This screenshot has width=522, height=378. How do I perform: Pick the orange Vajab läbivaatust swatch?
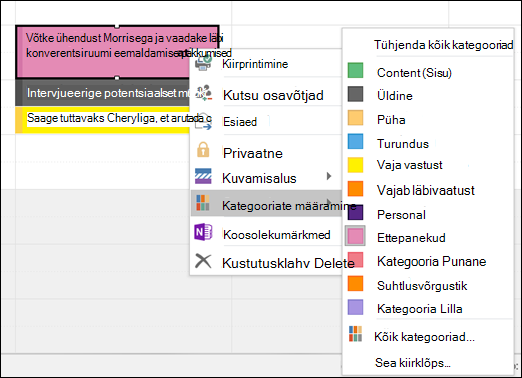pyautogui.click(x=355, y=189)
